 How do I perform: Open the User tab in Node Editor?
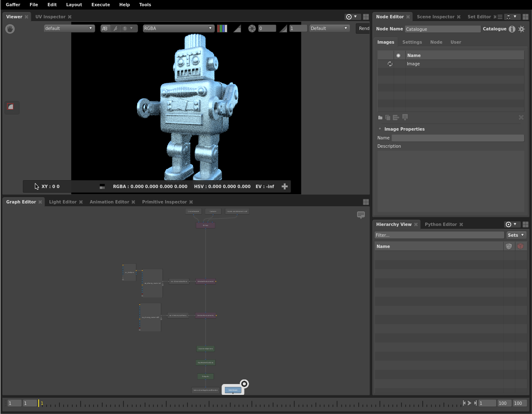pyautogui.click(x=456, y=42)
